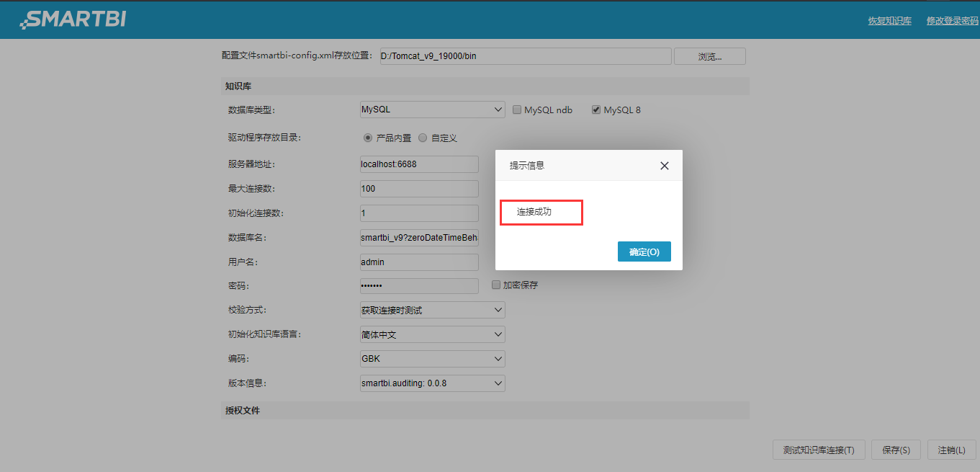Click the 版本信息 label
The height and width of the screenshot is (472, 980).
pyautogui.click(x=248, y=383)
